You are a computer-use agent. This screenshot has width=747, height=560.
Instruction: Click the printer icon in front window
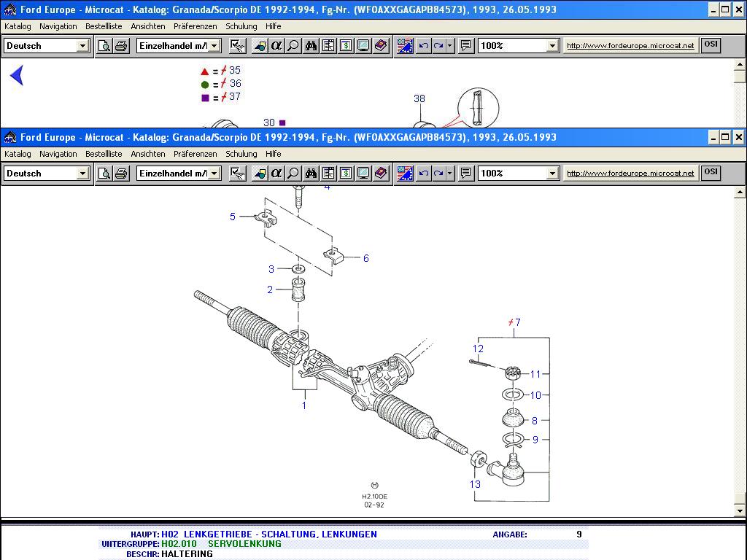point(121,174)
